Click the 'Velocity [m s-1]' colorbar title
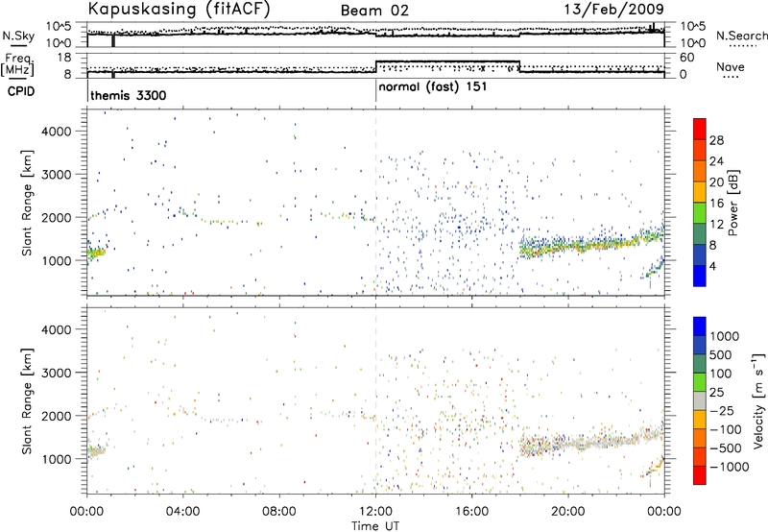Screen dimensions: 768x532 pos(758,400)
